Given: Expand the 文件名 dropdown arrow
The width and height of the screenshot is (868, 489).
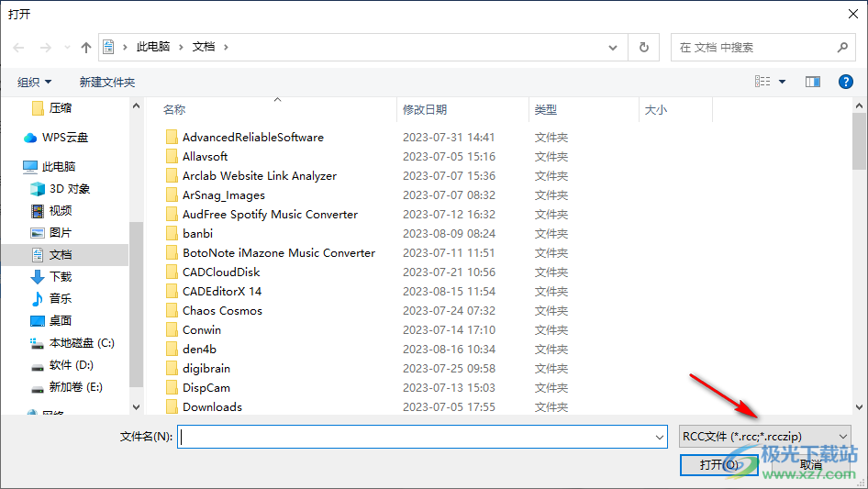Looking at the screenshot, I should [x=660, y=437].
